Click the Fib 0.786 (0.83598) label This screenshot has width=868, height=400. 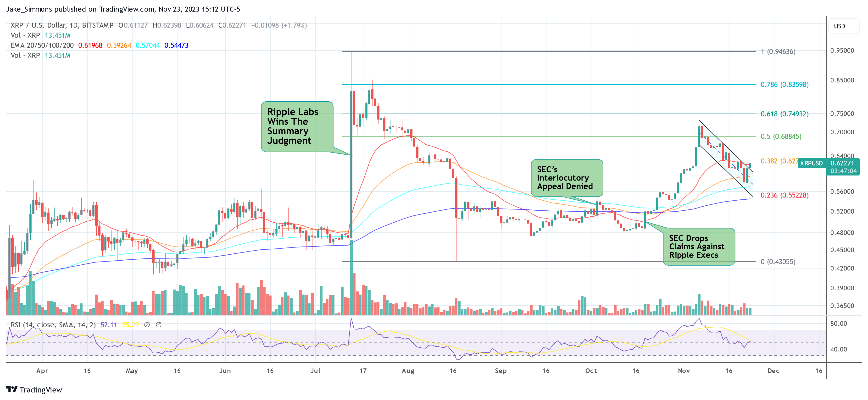click(785, 84)
